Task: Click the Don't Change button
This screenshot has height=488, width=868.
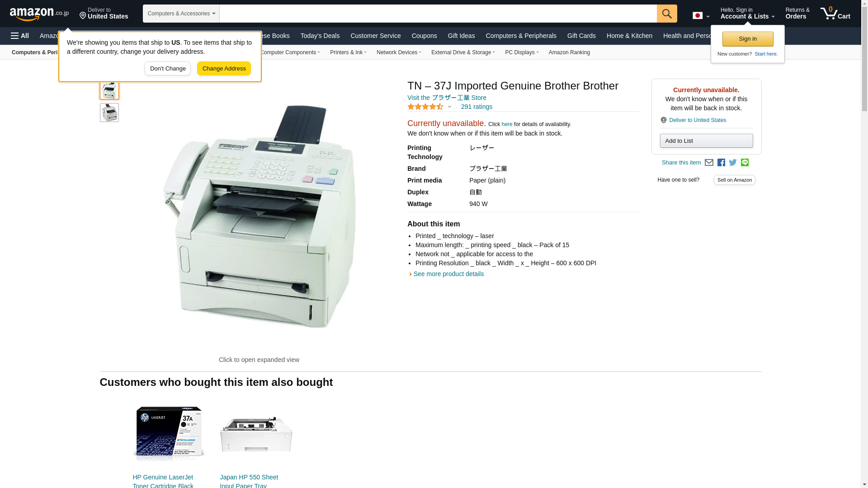Action: 168,69
